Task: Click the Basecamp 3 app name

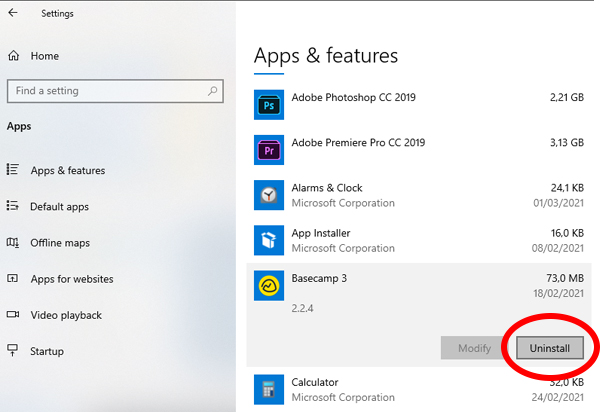Action: (x=319, y=278)
